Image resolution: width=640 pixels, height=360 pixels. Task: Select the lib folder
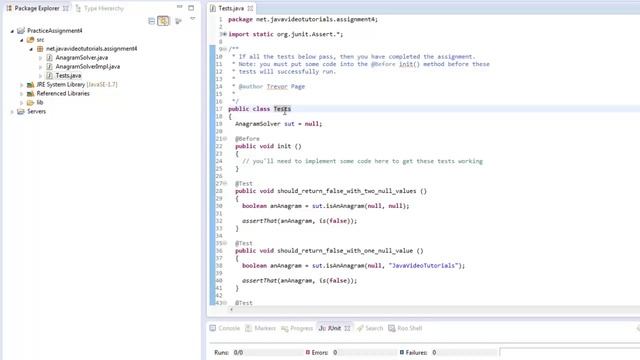pos(40,102)
